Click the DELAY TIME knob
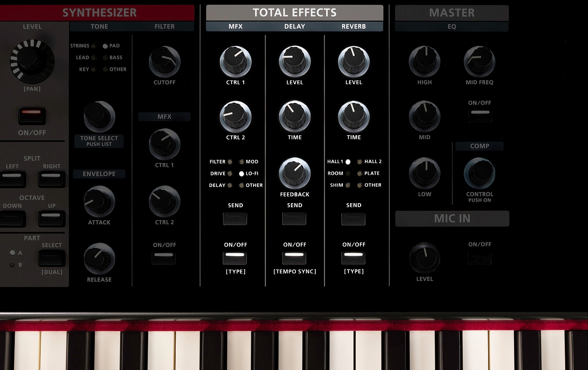The width and height of the screenshot is (588, 370). coord(295,116)
